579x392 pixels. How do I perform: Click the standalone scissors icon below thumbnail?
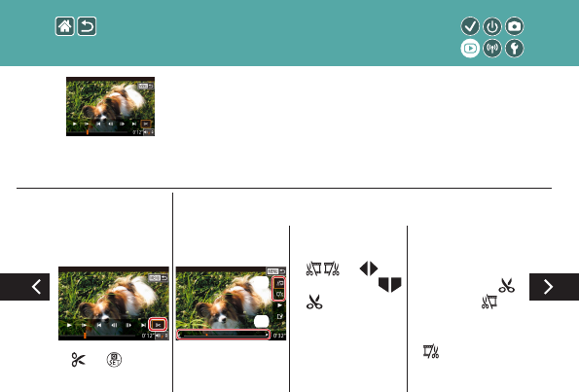tap(78, 360)
